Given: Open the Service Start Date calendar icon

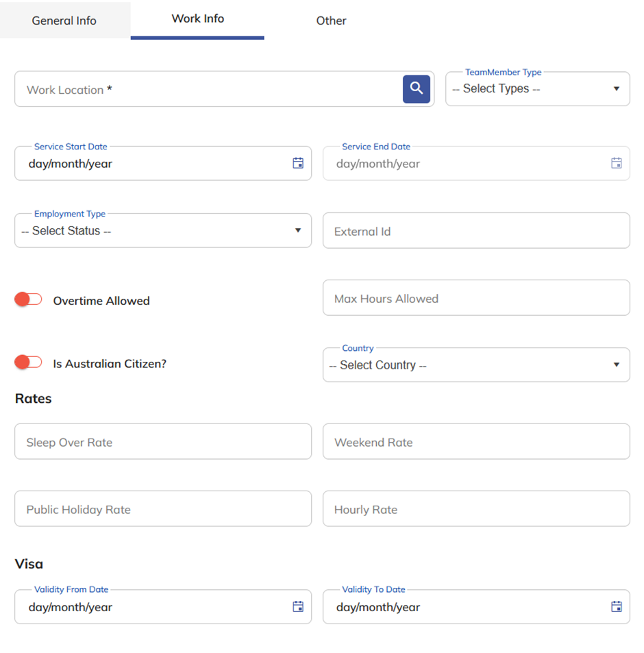Looking at the screenshot, I should click(x=298, y=163).
